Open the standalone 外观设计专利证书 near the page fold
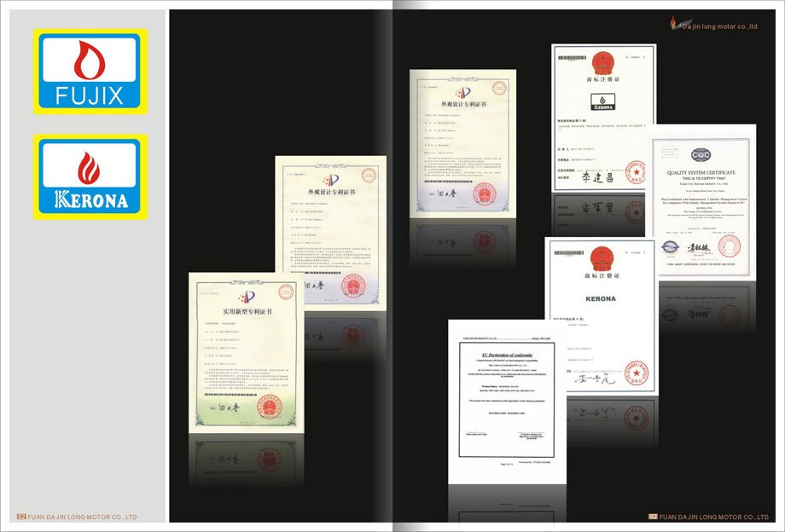 [x=462, y=143]
